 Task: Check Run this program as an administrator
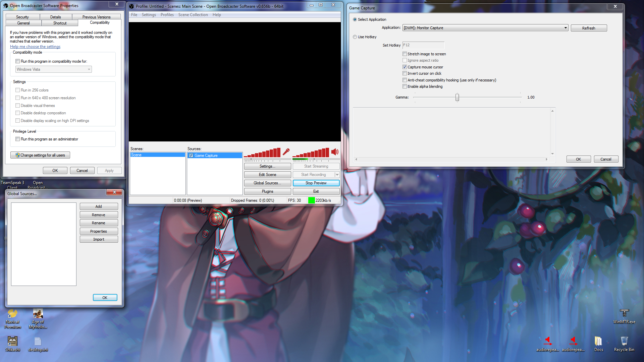[x=17, y=139]
